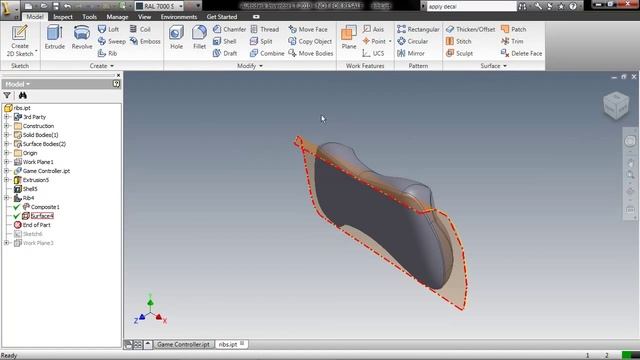The width and height of the screenshot is (640, 360).
Task: Select the Extrude tool
Action: tap(55, 37)
